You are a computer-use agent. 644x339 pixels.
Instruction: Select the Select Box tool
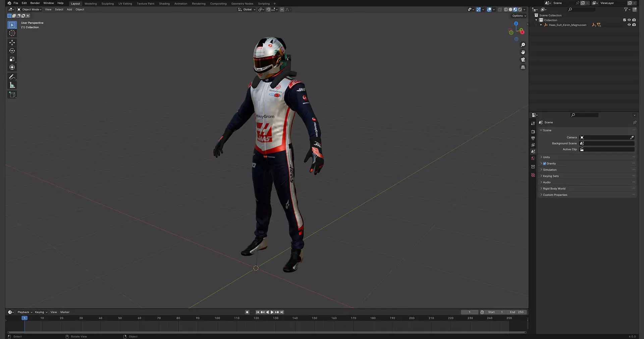12,25
